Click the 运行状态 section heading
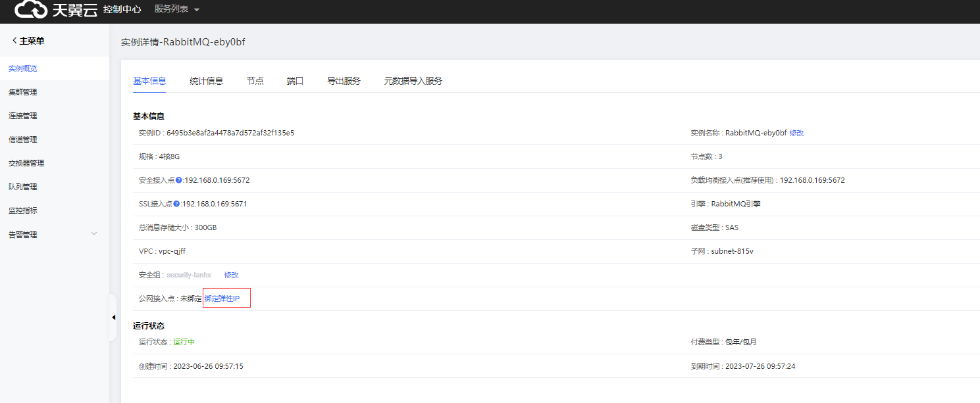Viewport: 980px width, 403px height. [x=149, y=325]
